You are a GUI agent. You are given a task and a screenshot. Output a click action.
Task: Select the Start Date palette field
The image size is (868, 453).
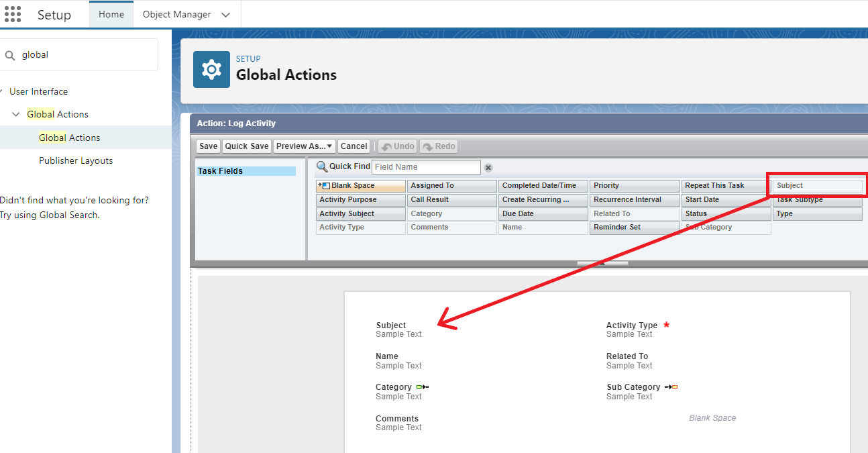[726, 200]
